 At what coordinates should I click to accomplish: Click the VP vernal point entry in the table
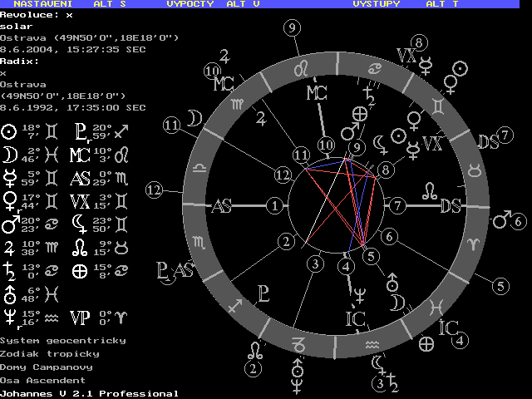80,316
